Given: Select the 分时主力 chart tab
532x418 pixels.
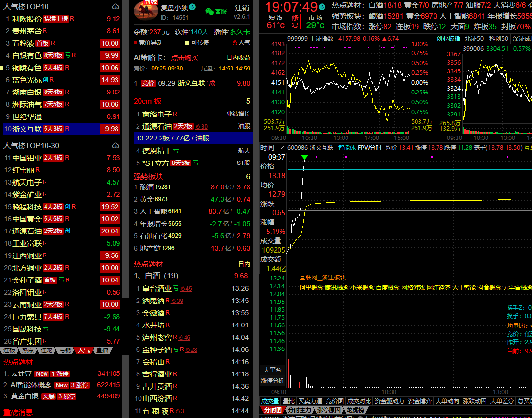Looking at the screenshot, I should pyautogui.click(x=299, y=410).
